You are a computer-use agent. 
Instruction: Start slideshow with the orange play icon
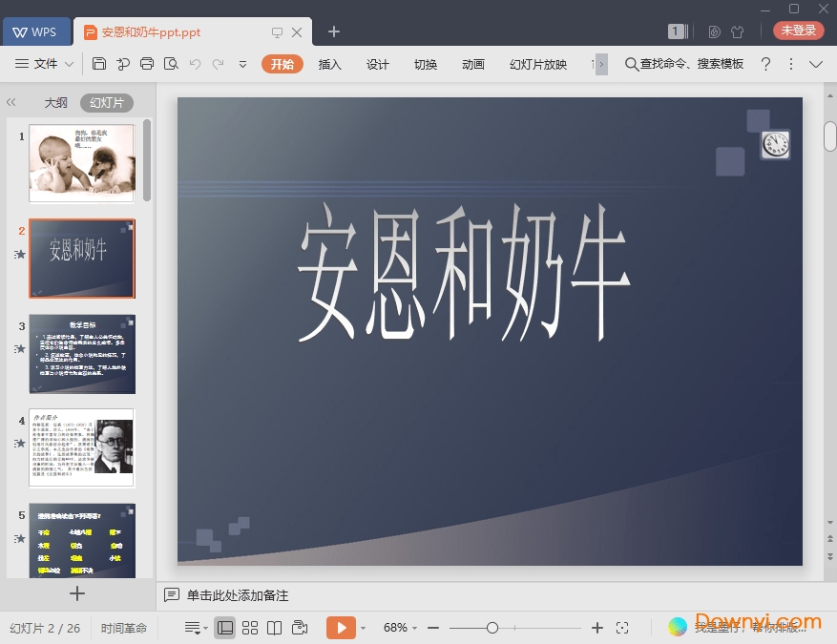341,628
